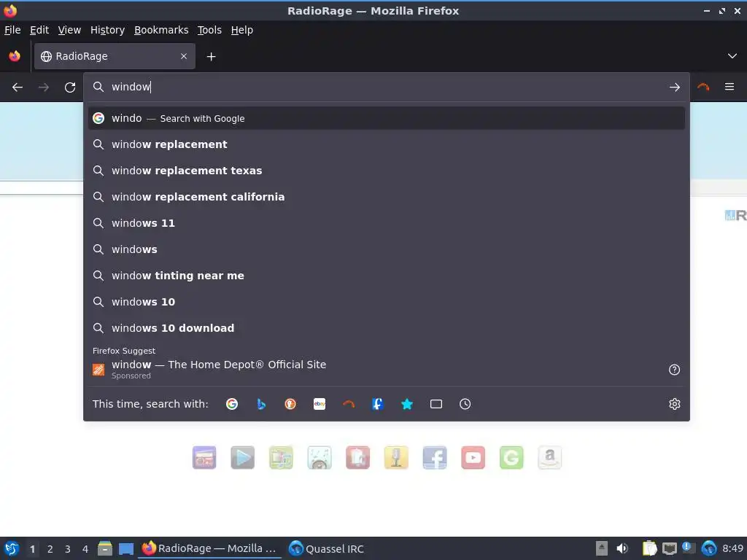
Task: Open the taskbar start menu icon
Action: (12, 548)
